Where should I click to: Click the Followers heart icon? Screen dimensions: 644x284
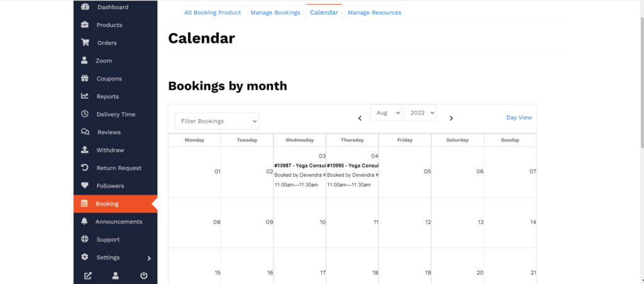click(x=85, y=185)
